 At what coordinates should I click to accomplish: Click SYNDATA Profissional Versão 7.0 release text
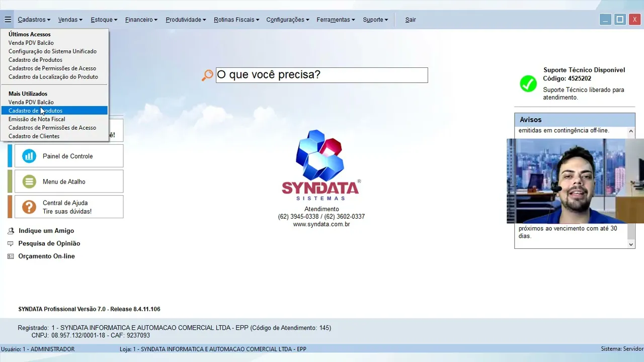(x=89, y=309)
